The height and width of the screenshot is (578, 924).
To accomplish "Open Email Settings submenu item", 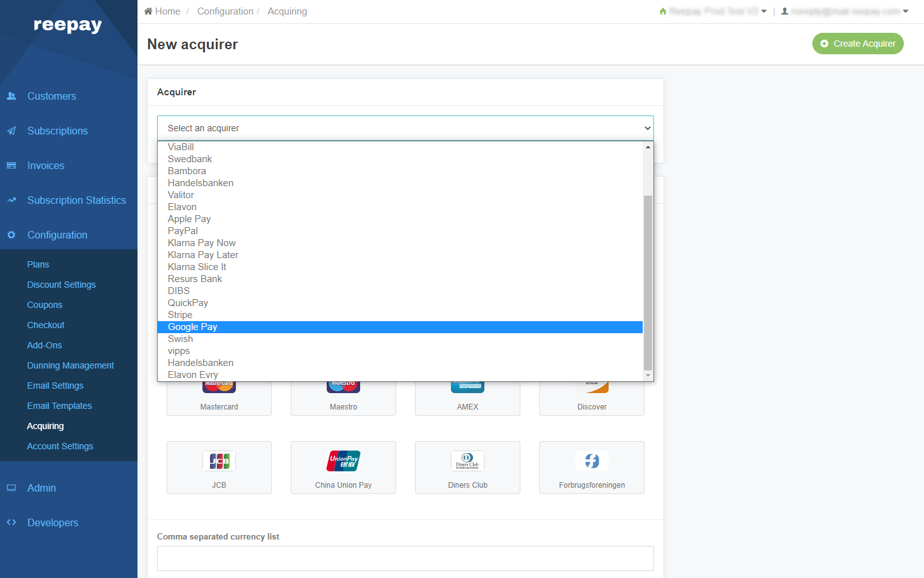I will 55,386.
